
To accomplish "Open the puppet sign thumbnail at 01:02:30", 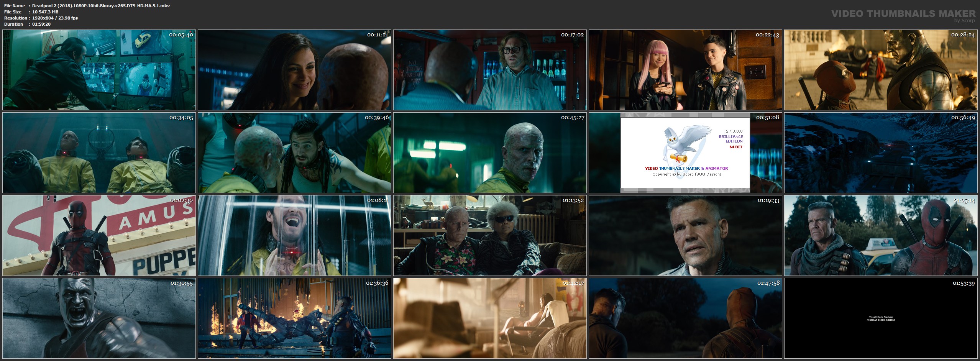I will click(x=99, y=236).
